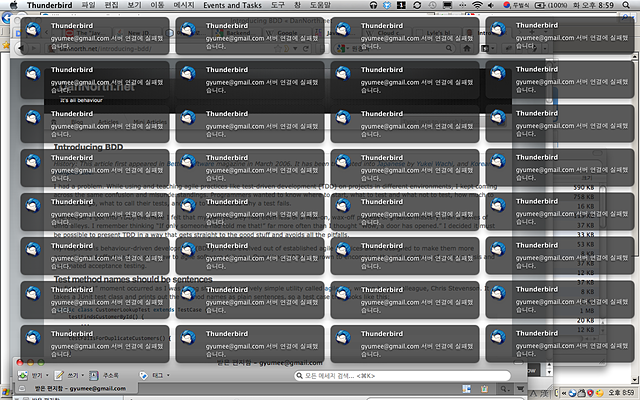Click the headphones icon in menu bar
Image resolution: width=640 pixels, height=400 pixels.
pos(373,5)
